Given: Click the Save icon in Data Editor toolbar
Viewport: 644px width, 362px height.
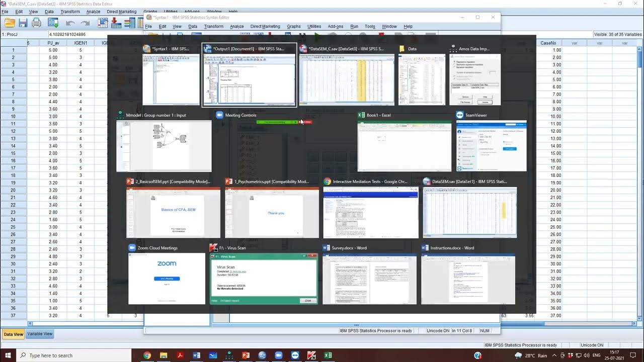Looking at the screenshot, I should pos(23,23).
